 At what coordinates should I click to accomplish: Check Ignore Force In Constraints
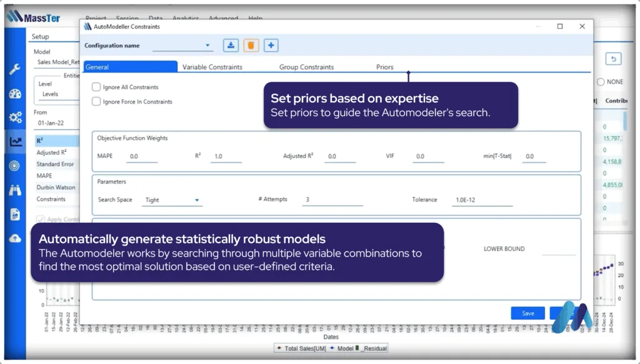(x=96, y=101)
